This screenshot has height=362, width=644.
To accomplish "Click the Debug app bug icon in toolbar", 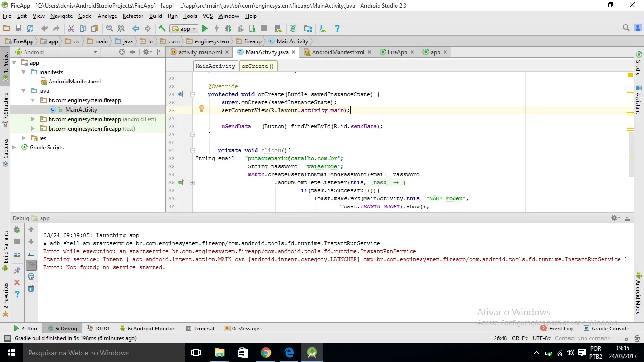I will tap(228, 29).
